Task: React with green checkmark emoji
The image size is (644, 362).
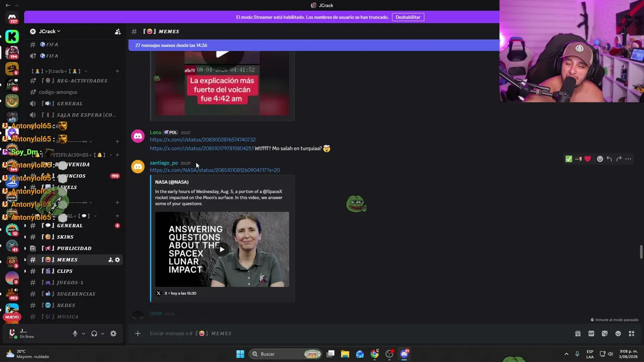Action: point(569,159)
